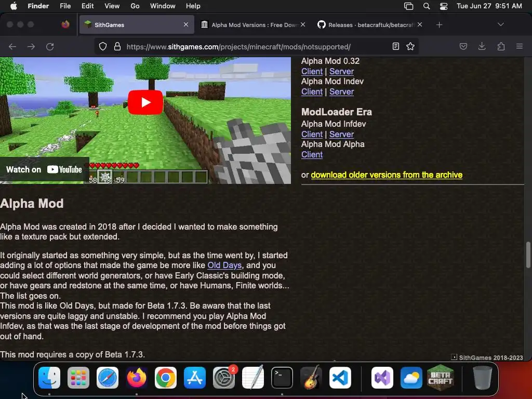The width and height of the screenshot is (532, 399).
Task: Play the YouTube video
Action: point(145,102)
